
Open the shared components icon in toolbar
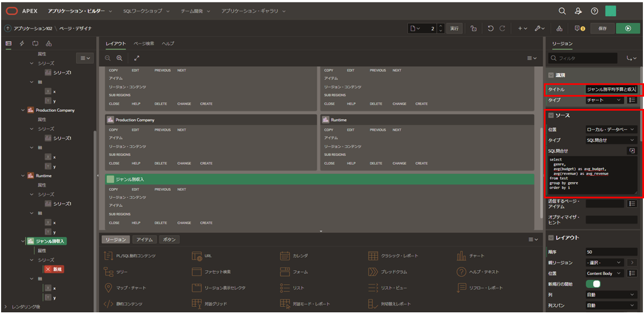point(559,28)
